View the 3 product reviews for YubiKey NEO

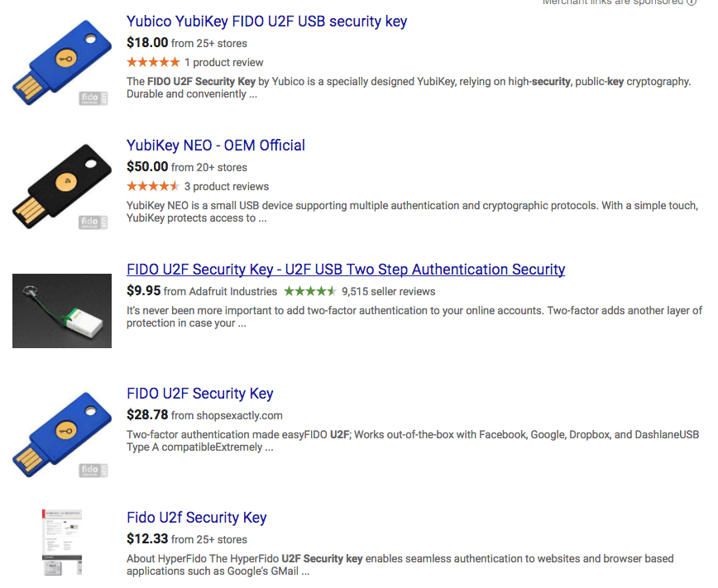click(x=227, y=187)
